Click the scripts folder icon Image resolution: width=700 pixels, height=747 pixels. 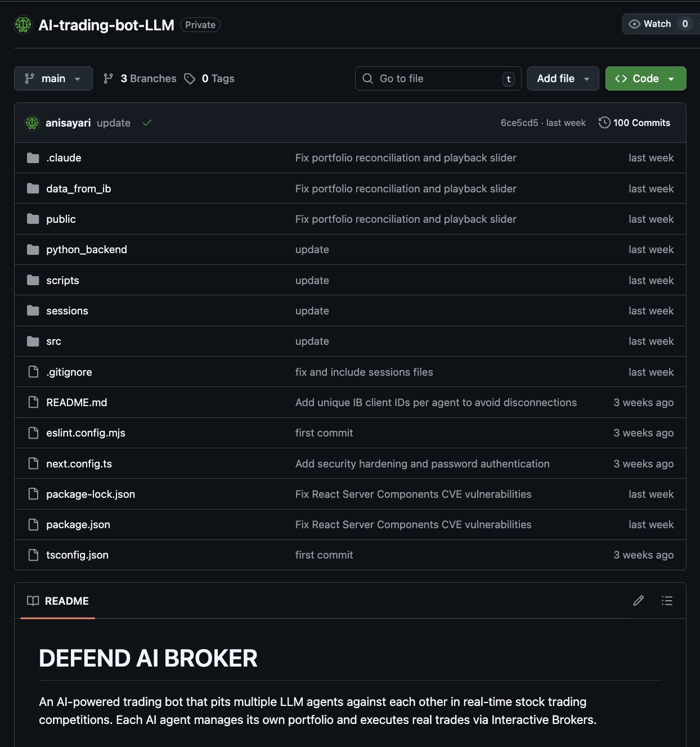pyautogui.click(x=33, y=280)
